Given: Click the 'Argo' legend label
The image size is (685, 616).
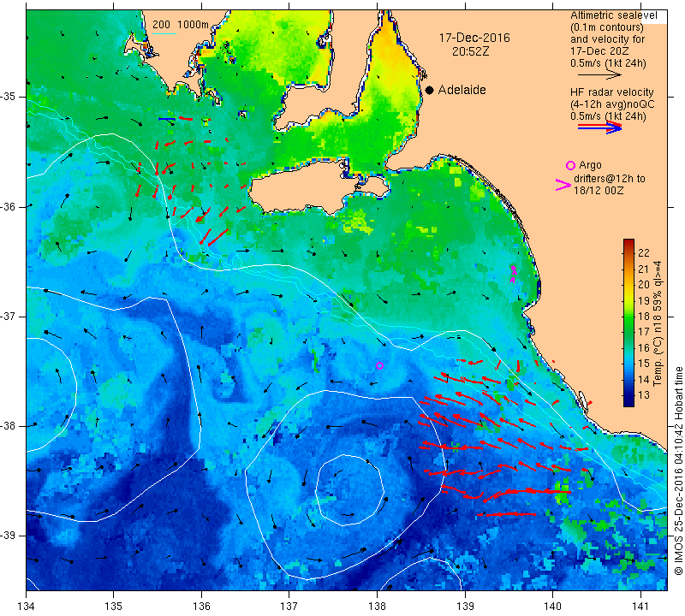Looking at the screenshot, I should coord(590,165).
